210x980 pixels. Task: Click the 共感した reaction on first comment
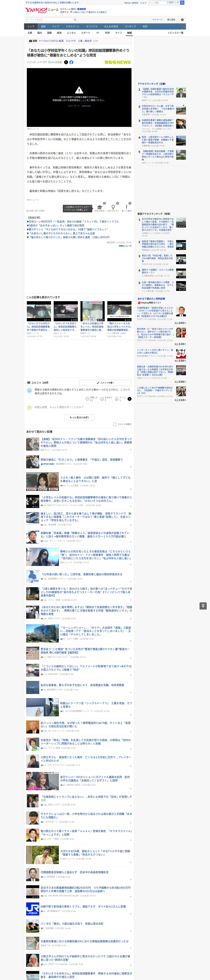(x=91, y=399)
